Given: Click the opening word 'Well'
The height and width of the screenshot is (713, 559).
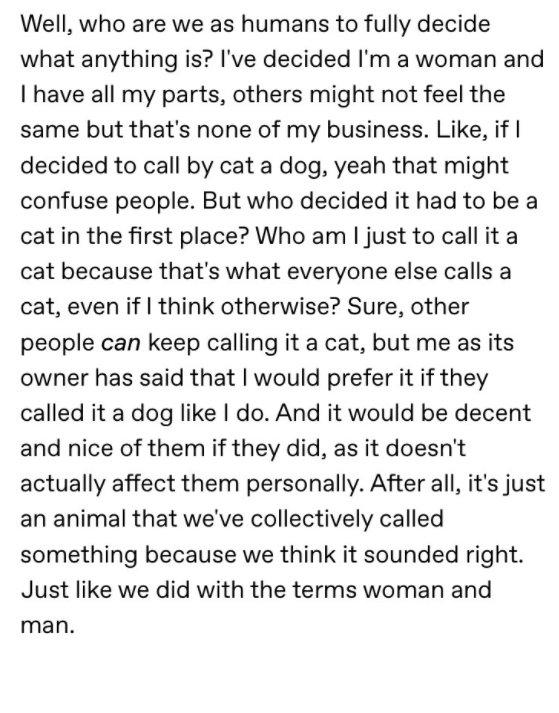Looking at the screenshot, I should point(44,24).
